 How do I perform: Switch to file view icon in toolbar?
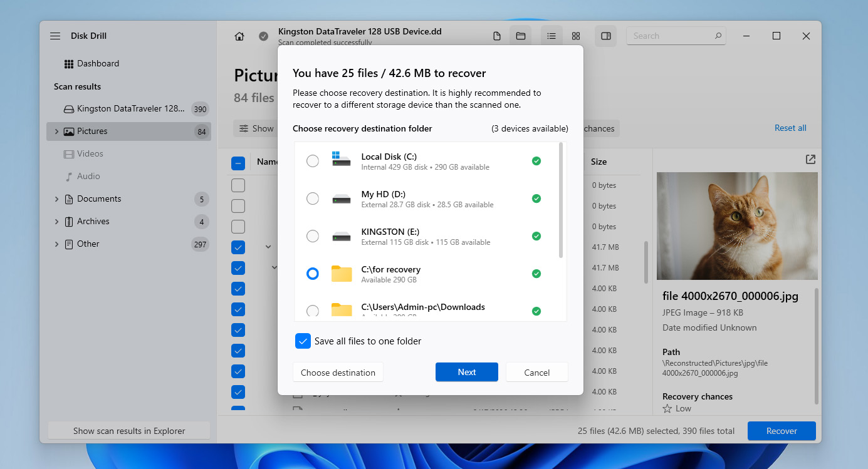pos(497,36)
